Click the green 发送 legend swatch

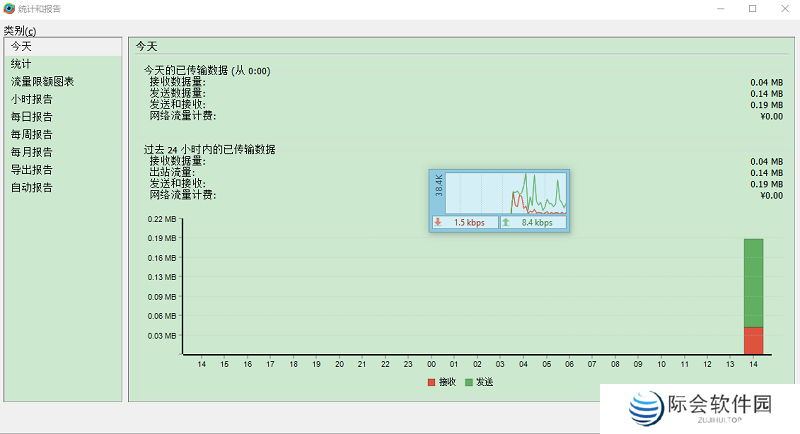pyautogui.click(x=469, y=382)
